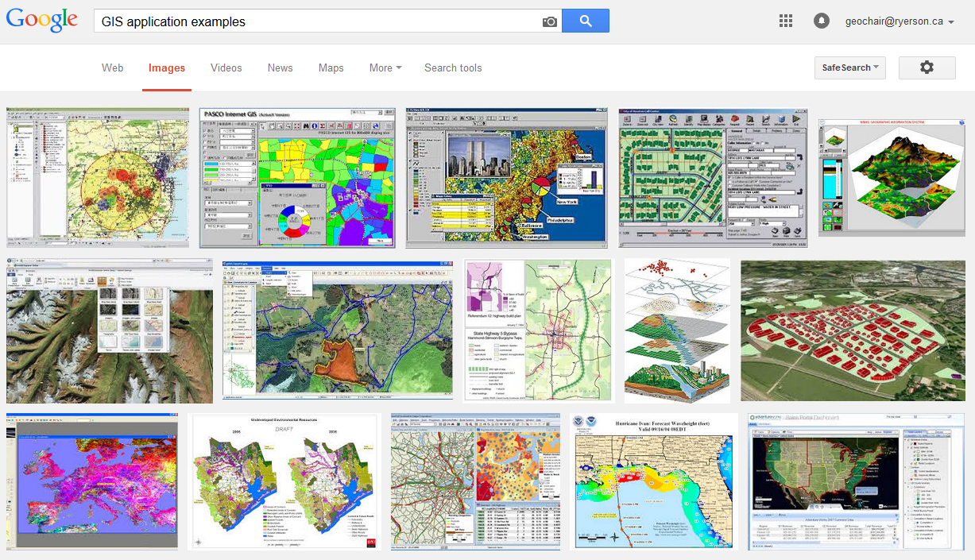Expand the More dropdown in the navigation bar
The width and height of the screenshot is (975, 560).
click(385, 68)
